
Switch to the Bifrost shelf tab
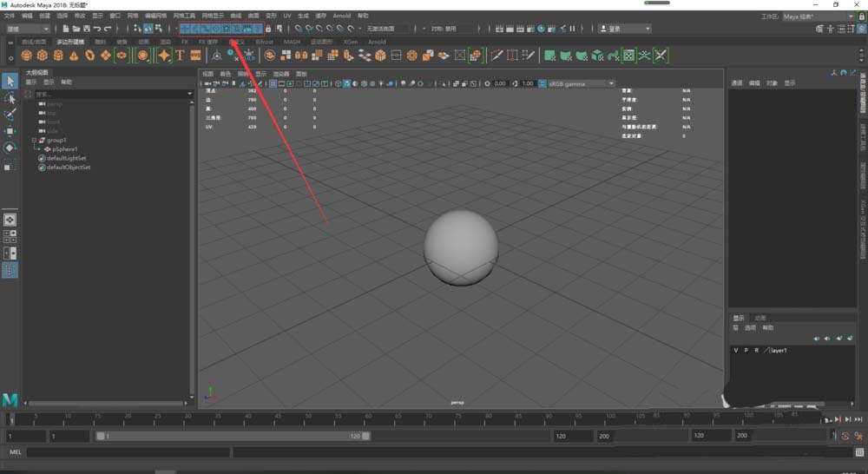pyautogui.click(x=264, y=41)
